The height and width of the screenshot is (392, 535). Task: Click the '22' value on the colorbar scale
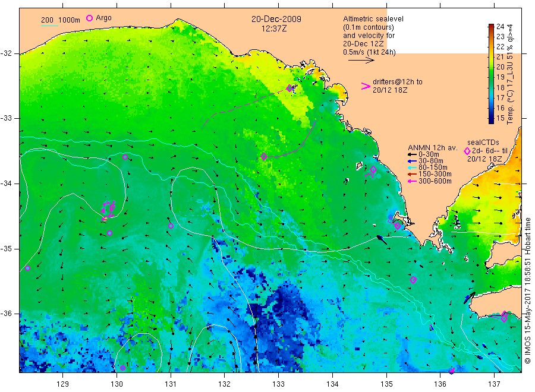[x=500, y=47]
